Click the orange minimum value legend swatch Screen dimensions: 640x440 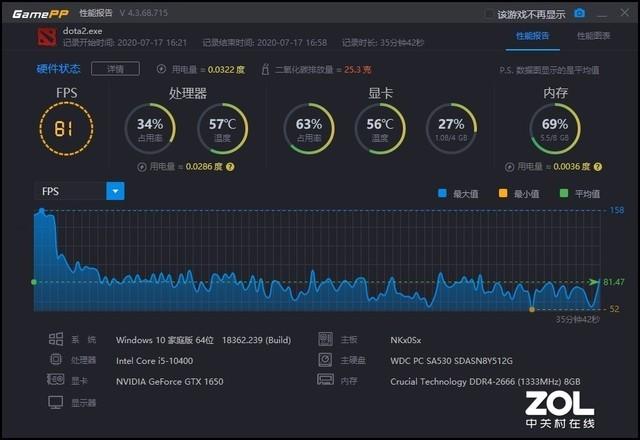pos(503,193)
